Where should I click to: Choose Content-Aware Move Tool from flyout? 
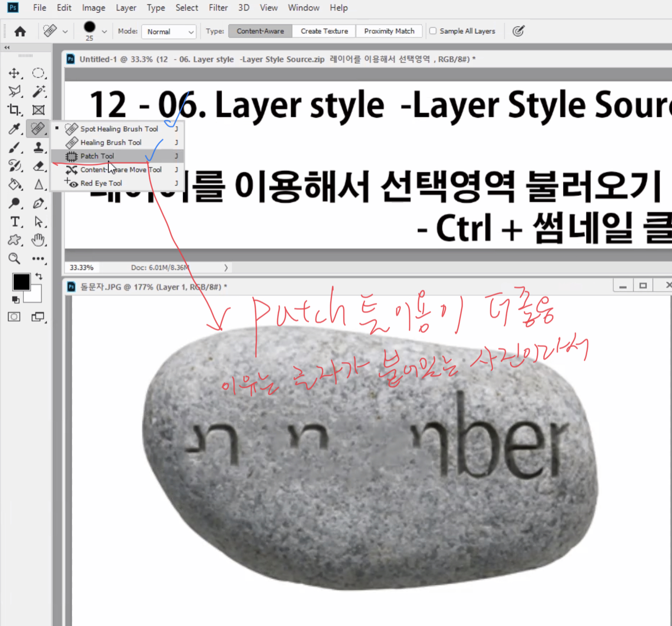[118, 170]
